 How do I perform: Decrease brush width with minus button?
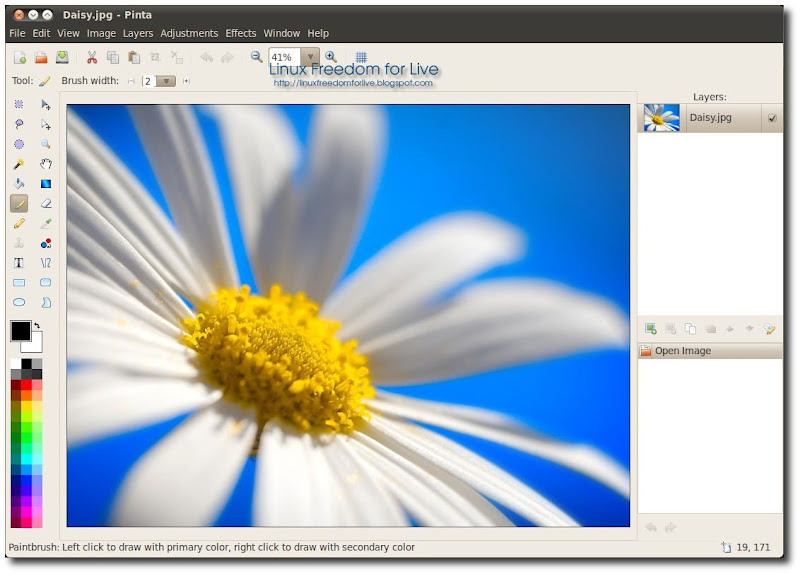pos(132,81)
